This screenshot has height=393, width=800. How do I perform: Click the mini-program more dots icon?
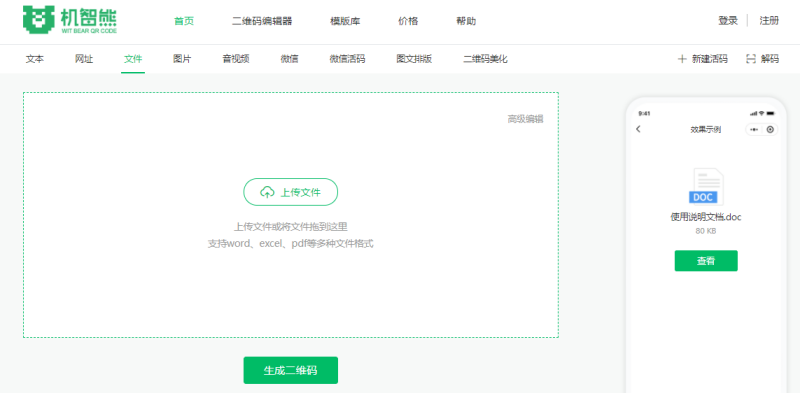pyautogui.click(x=754, y=130)
